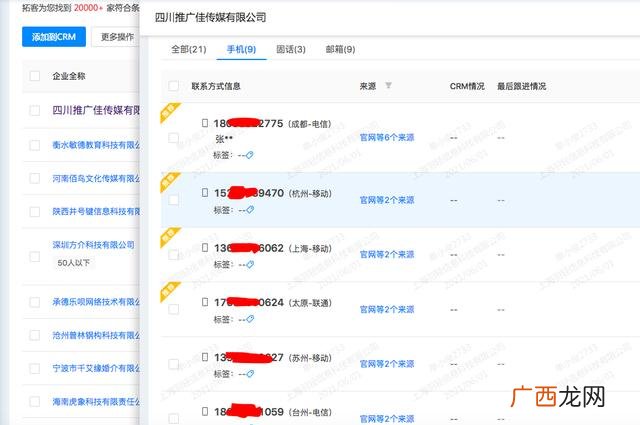Switch to the 手机(9) tab

click(241, 49)
